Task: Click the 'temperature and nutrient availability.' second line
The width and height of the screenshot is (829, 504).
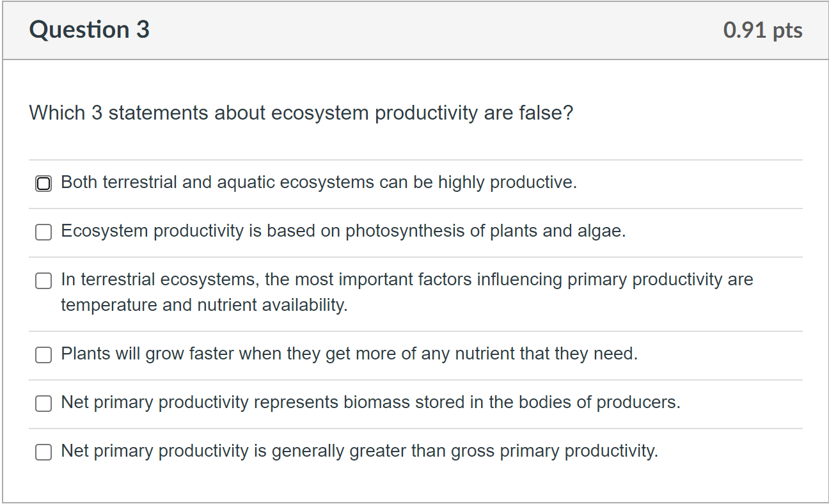Action: pyautogui.click(x=204, y=306)
